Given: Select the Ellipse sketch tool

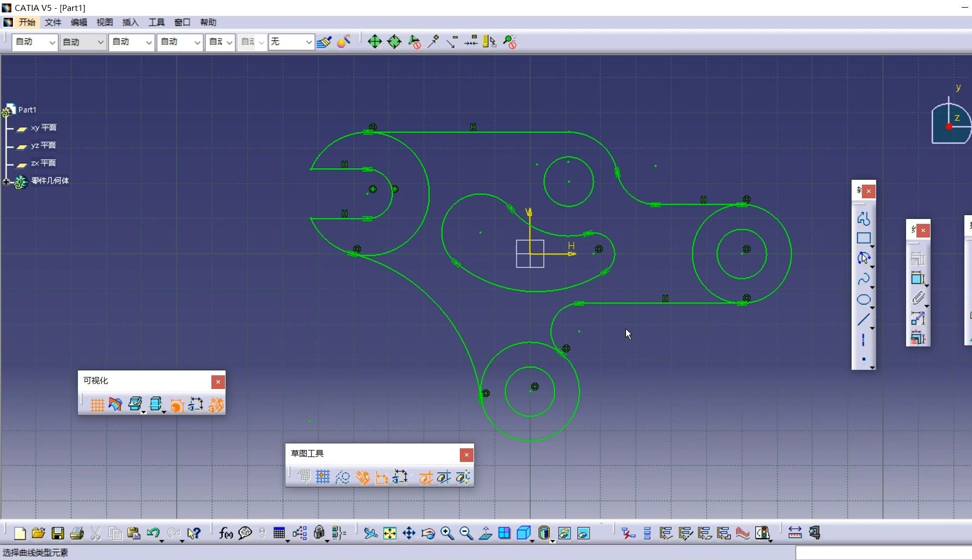Looking at the screenshot, I should click(864, 300).
